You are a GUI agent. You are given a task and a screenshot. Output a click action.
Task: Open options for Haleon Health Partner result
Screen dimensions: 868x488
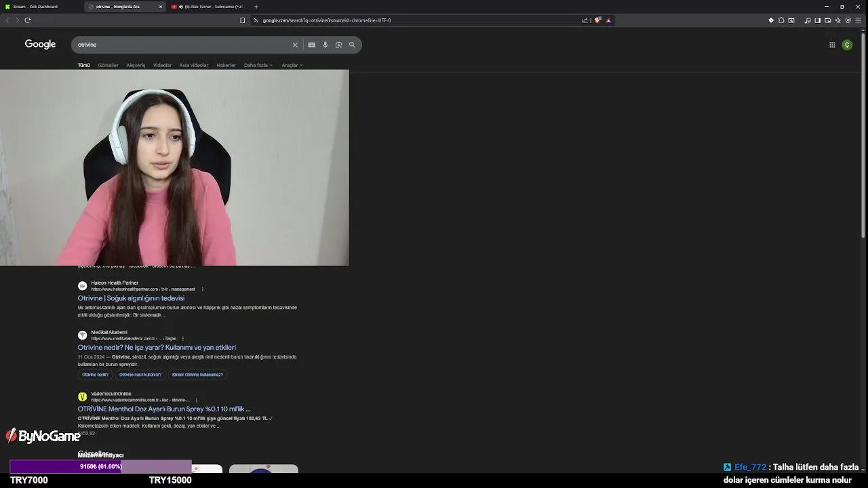tap(202, 289)
